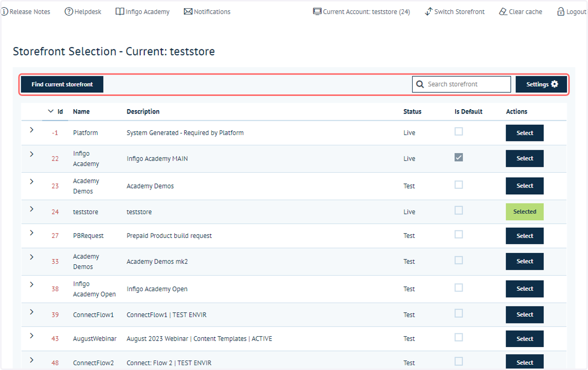Click the magnifier icon in search box

tap(420, 84)
